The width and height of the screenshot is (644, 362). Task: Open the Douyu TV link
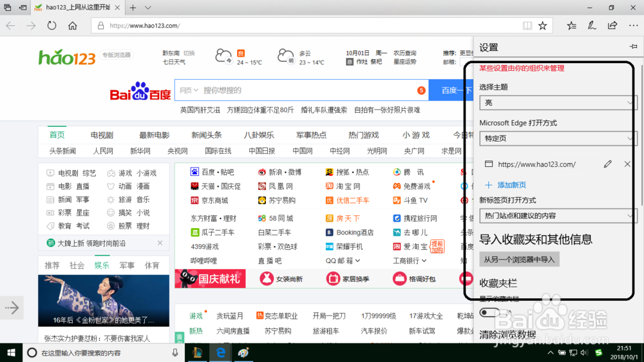pyautogui.click(x=410, y=200)
